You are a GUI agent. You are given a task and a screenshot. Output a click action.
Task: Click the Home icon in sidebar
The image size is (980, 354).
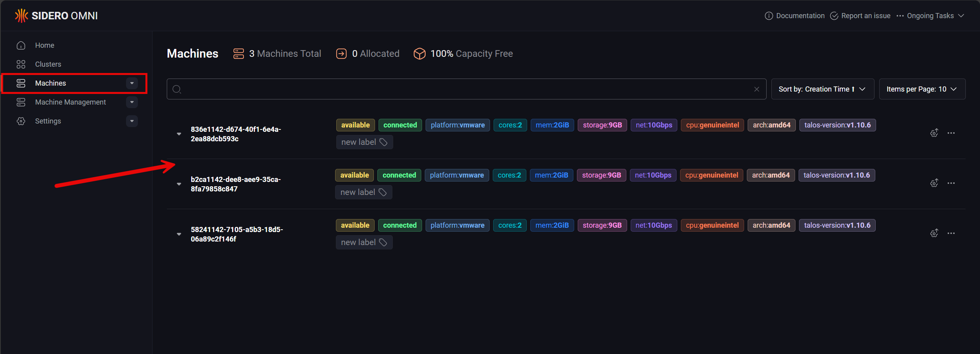pos(21,45)
